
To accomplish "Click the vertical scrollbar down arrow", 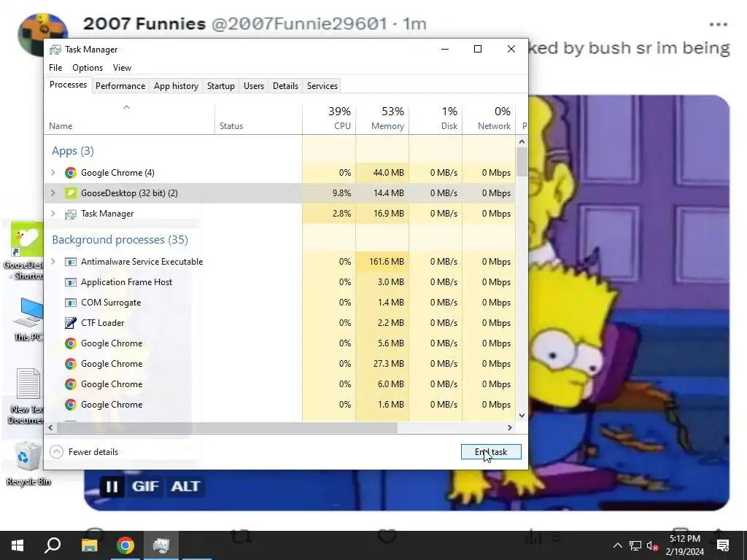I will pos(522,415).
